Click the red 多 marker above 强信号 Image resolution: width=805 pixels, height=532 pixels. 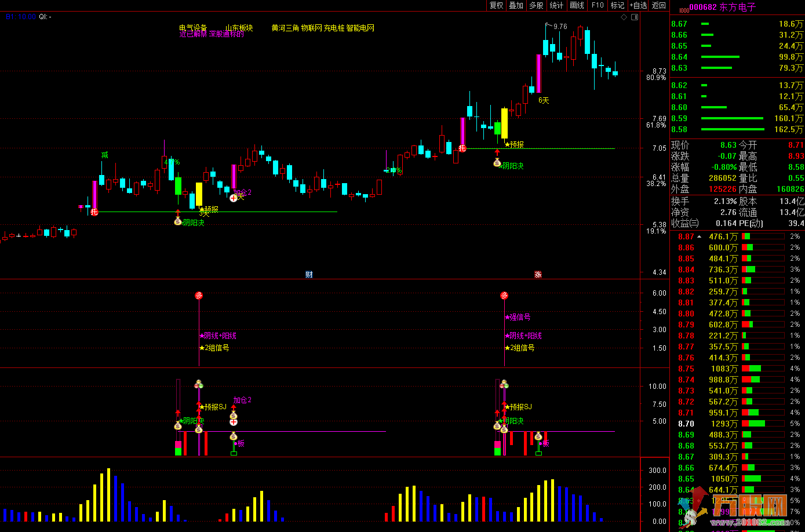coord(504,296)
